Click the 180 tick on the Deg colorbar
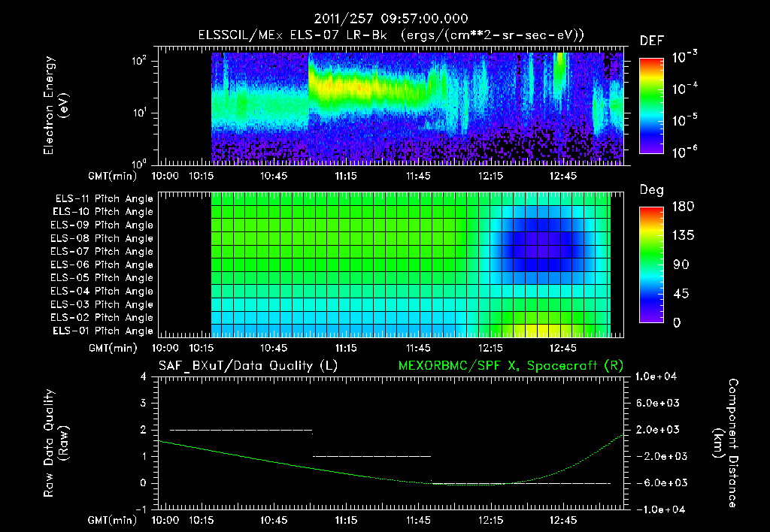 (x=683, y=207)
